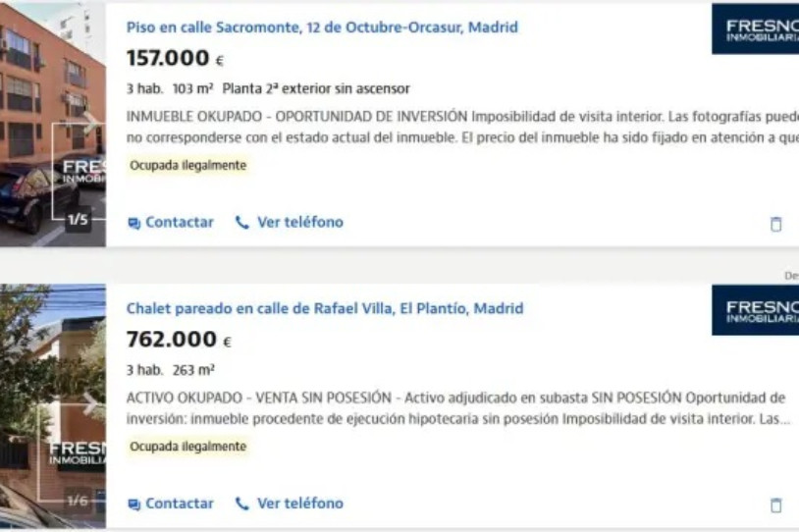Open Fresno Inmobiliaria logo on chalet listing
Image resolution: width=799 pixels, height=532 pixels.
coord(756,310)
